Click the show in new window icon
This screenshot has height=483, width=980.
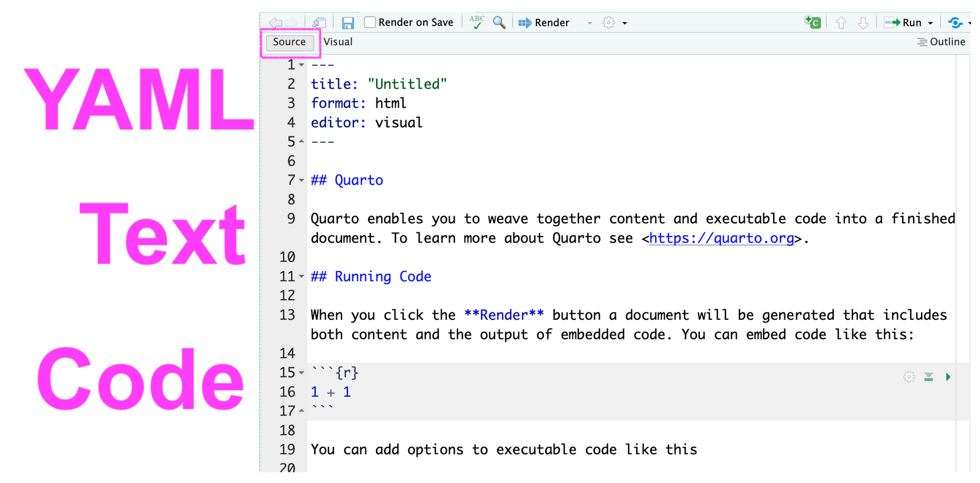click(319, 23)
